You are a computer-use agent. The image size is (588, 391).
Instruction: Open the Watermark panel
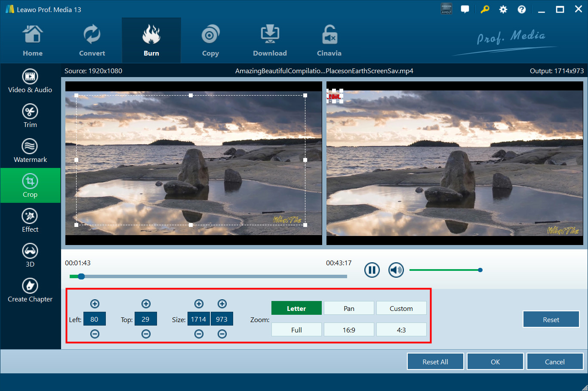pos(30,151)
